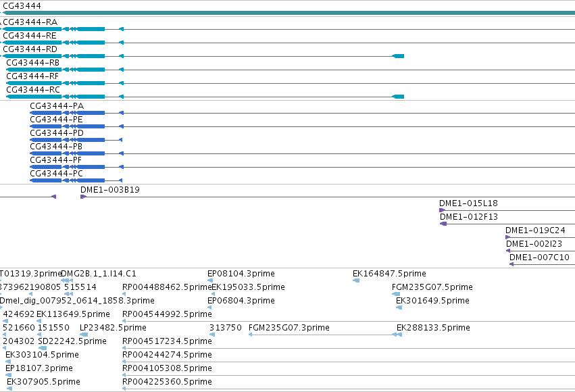Select the EK307905.5prime feature label

(44, 383)
